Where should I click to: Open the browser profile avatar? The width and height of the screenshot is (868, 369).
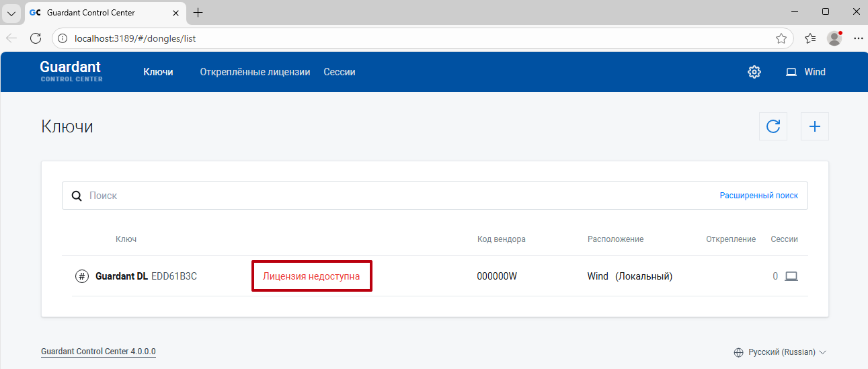[x=834, y=38]
